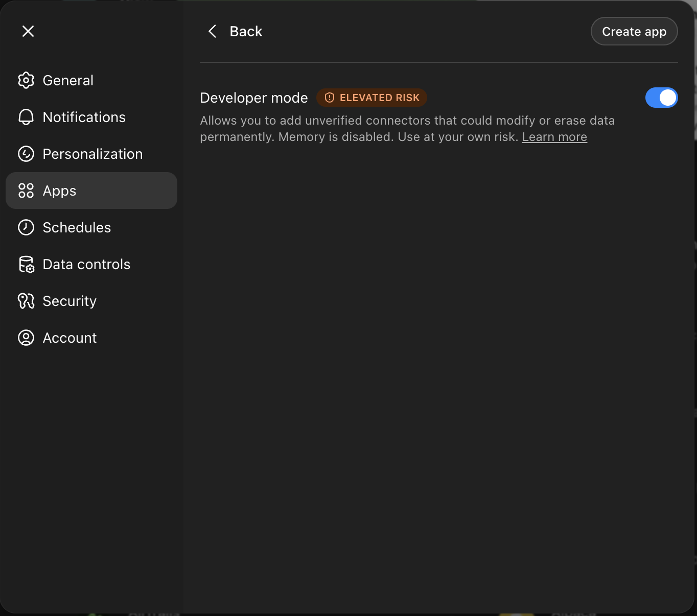Click the Account person icon
The image size is (697, 616).
point(26,338)
